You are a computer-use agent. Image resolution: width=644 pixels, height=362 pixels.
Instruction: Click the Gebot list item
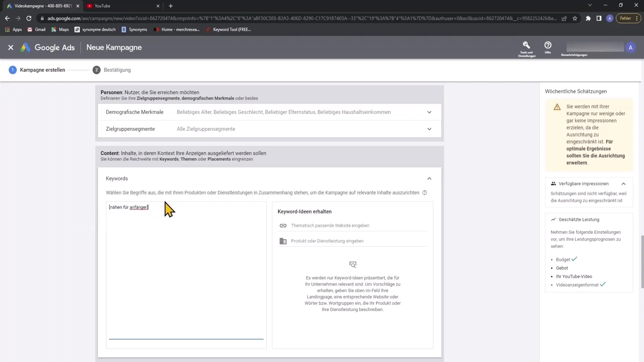[562, 268]
